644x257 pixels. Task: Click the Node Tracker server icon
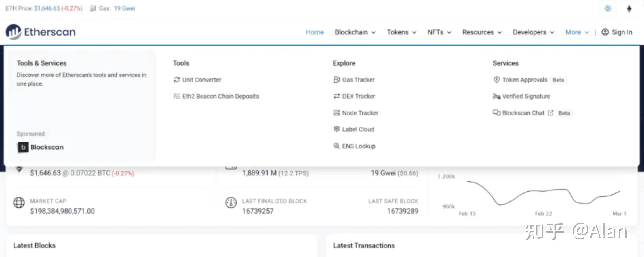[336, 113]
